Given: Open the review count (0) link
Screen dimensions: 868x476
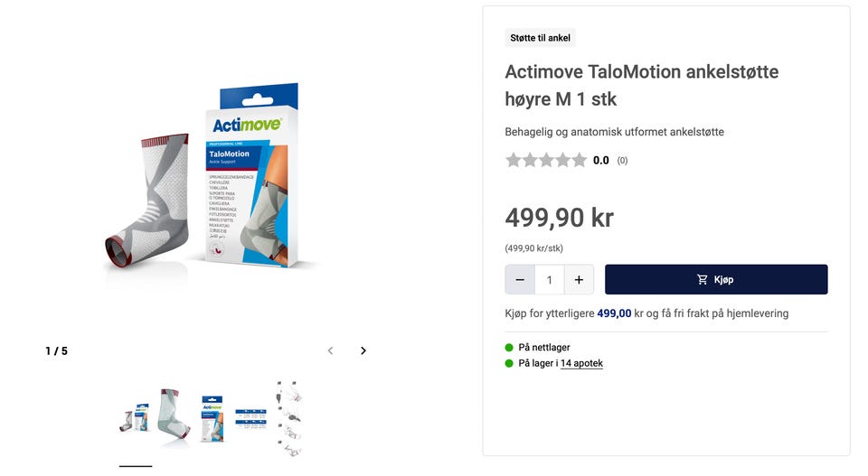Looking at the screenshot, I should (x=622, y=161).
